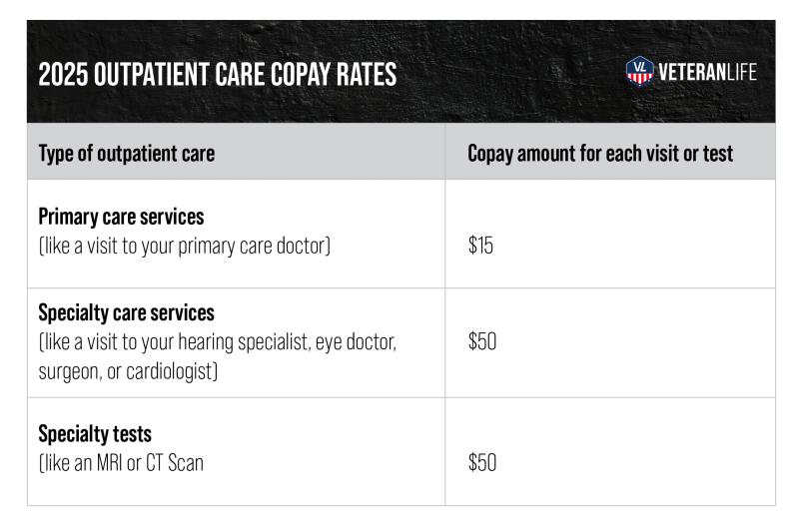Click the surgeon, or cardiologist text line
The width and height of the screenshot is (799, 532).
click(x=128, y=371)
